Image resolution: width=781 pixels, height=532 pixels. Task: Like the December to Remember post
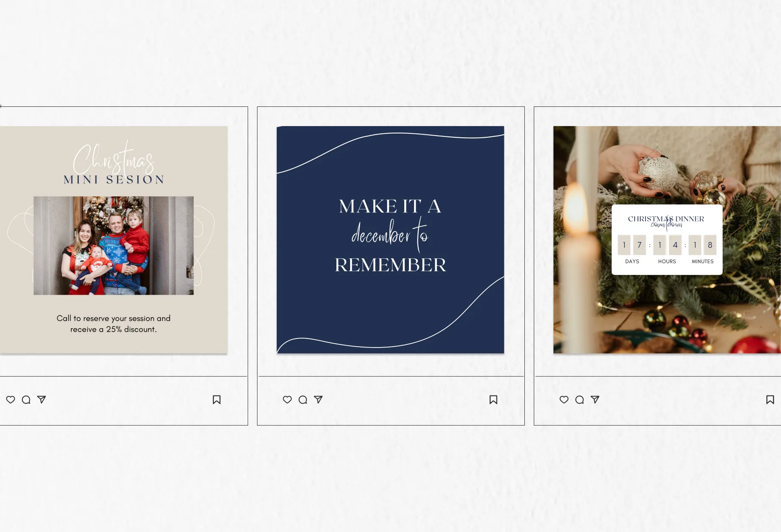[x=288, y=400]
